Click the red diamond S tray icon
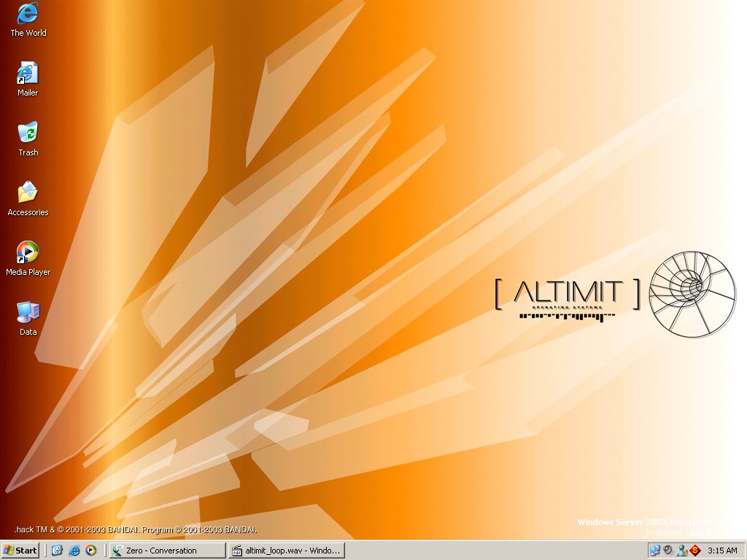 click(x=695, y=551)
